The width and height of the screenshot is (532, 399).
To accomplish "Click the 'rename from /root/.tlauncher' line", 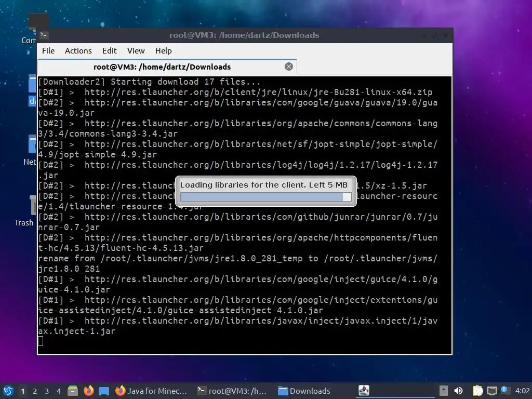I will pyautogui.click(x=237, y=263).
